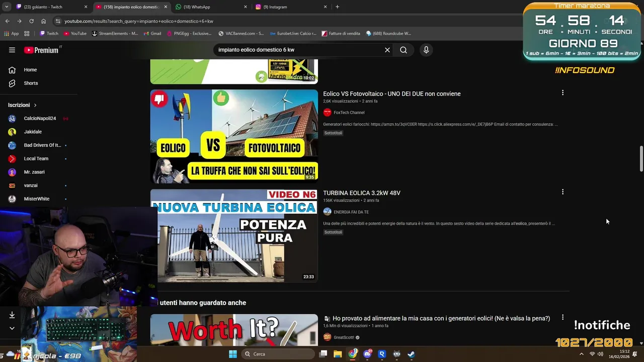Go back in browser history
The image size is (644, 362).
pyautogui.click(x=7, y=21)
